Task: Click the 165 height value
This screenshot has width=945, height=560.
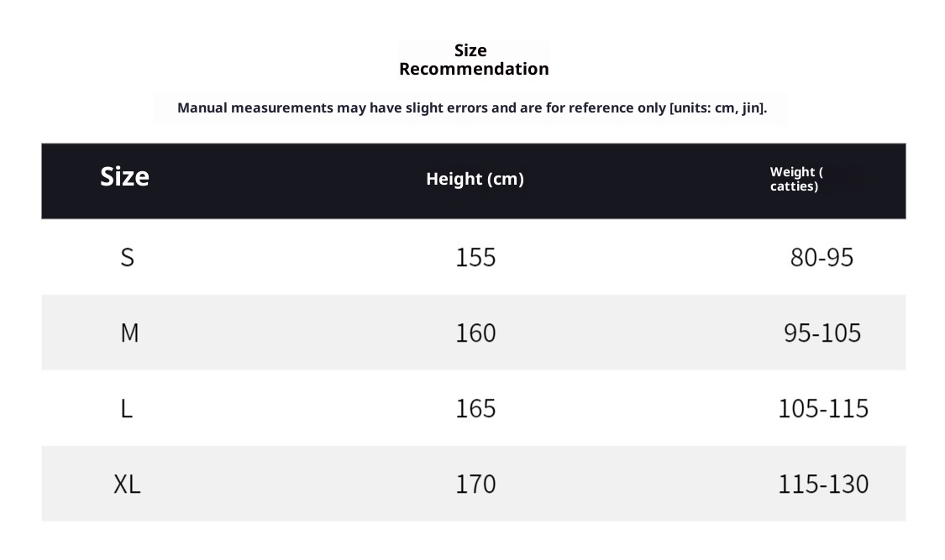Action: tap(475, 408)
